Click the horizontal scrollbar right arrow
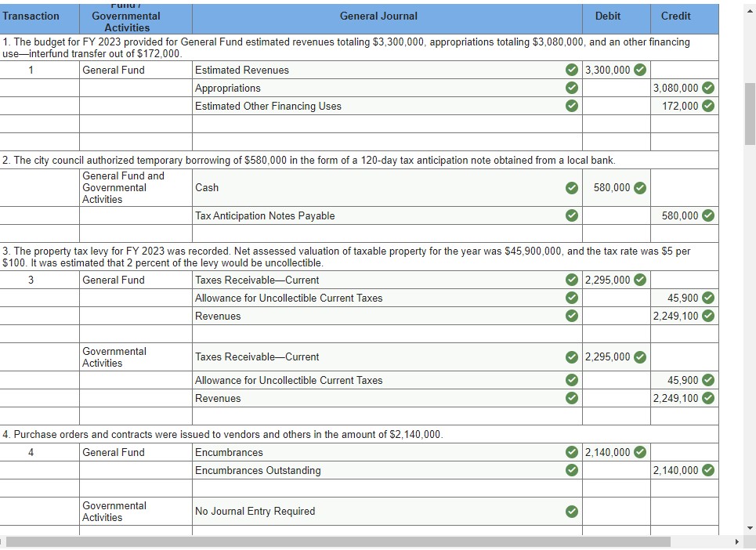 (x=736, y=541)
